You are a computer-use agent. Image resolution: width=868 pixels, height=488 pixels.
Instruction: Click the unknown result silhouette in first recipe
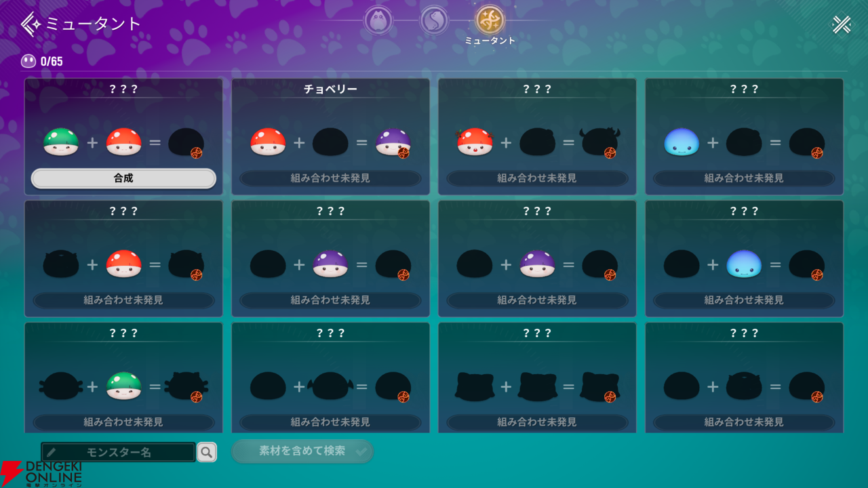pos(186,142)
